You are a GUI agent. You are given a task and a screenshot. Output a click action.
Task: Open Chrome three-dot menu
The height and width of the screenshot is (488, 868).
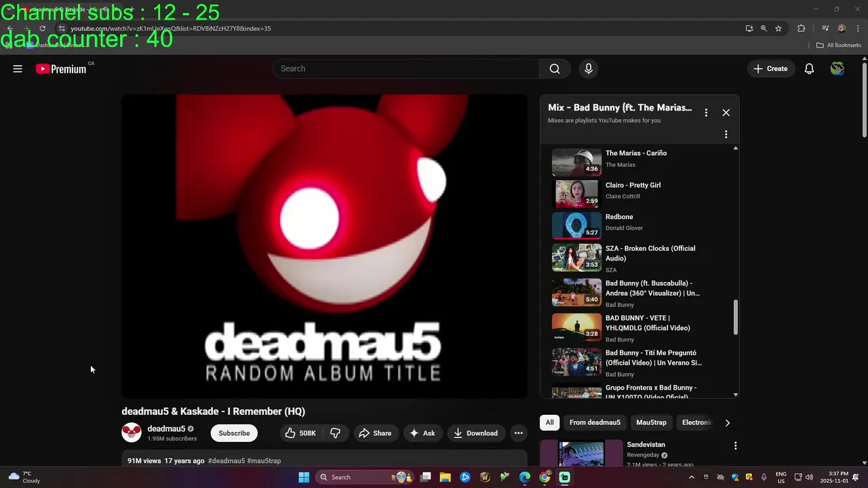858,28
